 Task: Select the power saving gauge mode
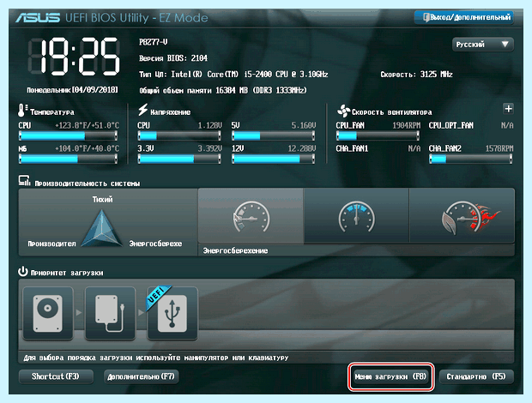pyautogui.click(x=251, y=216)
